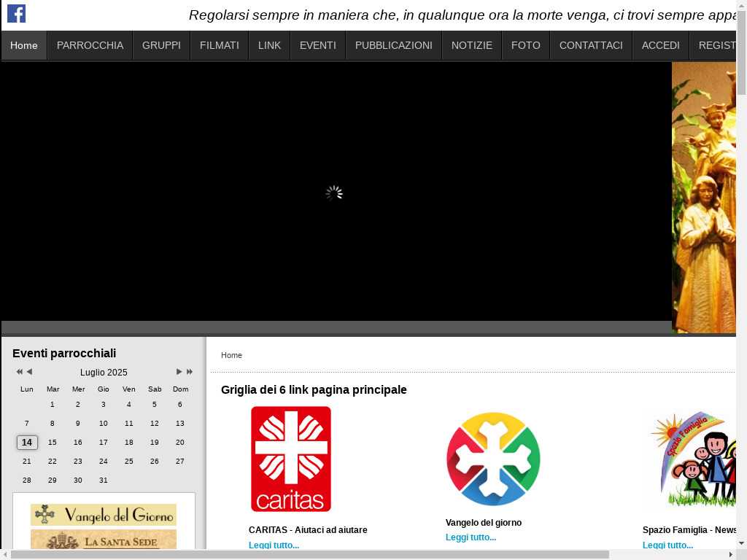Select day 10 in the calendar
Viewport: 747px width, 560px height.
click(104, 424)
